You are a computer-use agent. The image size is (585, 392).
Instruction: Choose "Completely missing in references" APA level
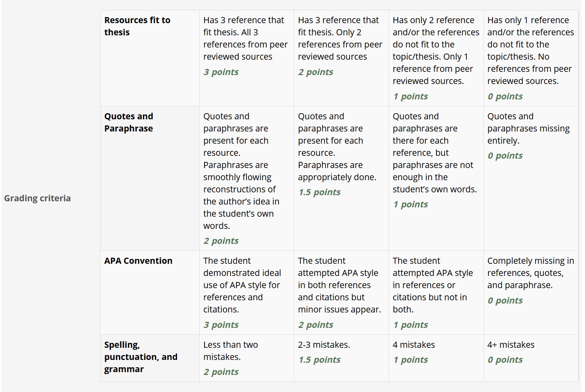pos(530,280)
